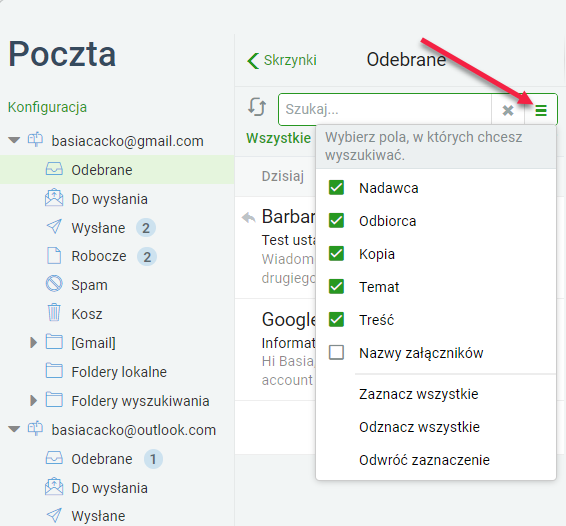Disable the Treść search checkbox

[x=336, y=319]
